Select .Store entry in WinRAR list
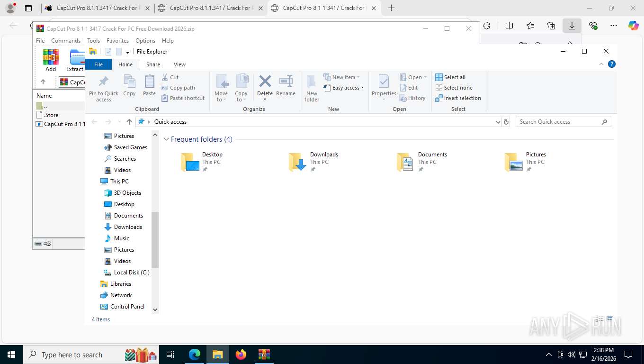Image resolution: width=644 pixels, height=364 pixels. (51, 115)
